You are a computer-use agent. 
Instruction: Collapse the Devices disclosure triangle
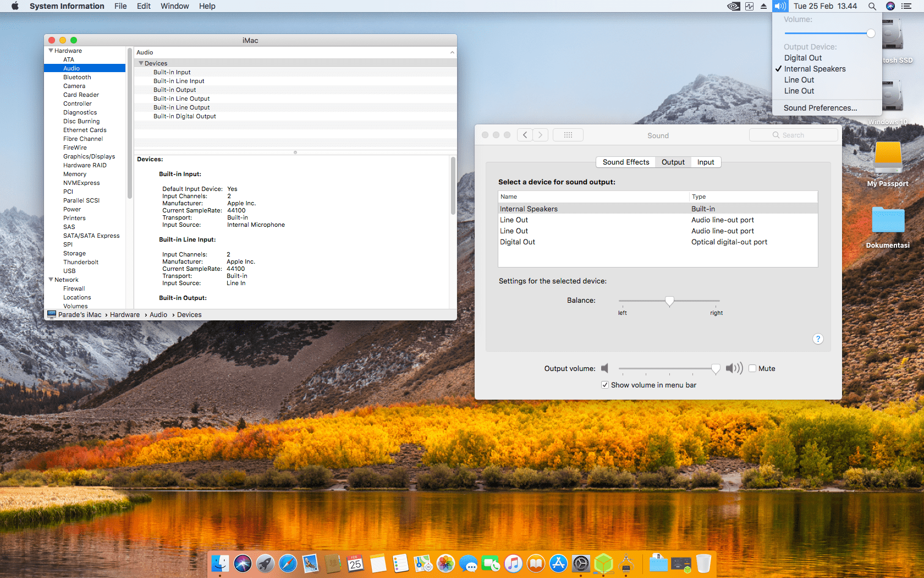pos(141,63)
